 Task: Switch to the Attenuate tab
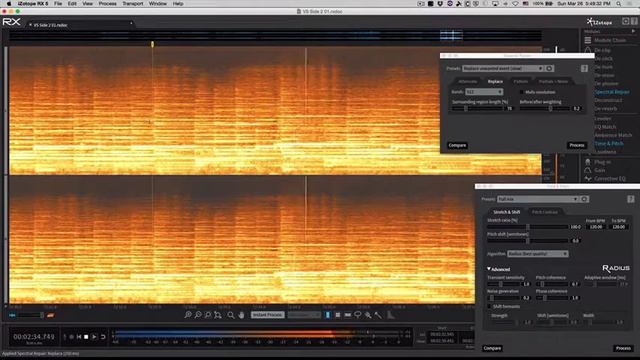(x=468, y=82)
